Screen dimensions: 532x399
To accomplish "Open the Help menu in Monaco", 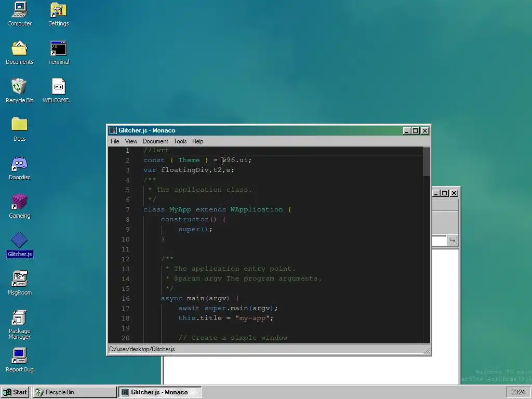I will (197, 141).
